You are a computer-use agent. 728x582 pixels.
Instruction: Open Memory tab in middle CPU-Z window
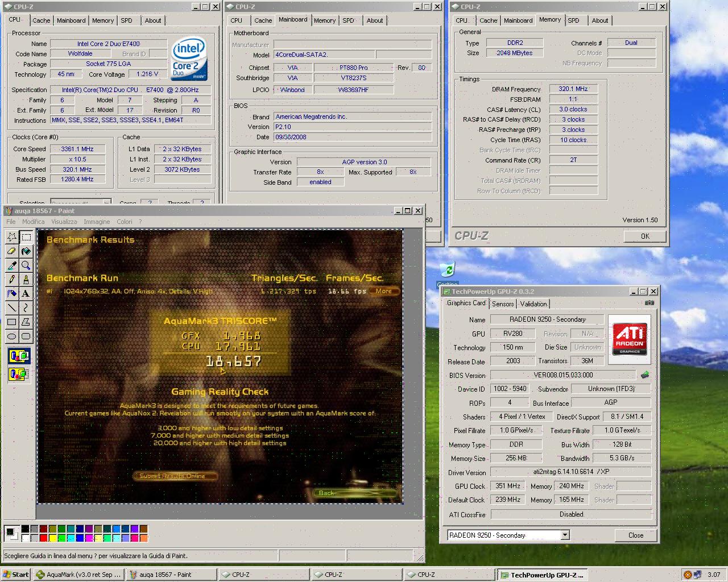tap(324, 20)
